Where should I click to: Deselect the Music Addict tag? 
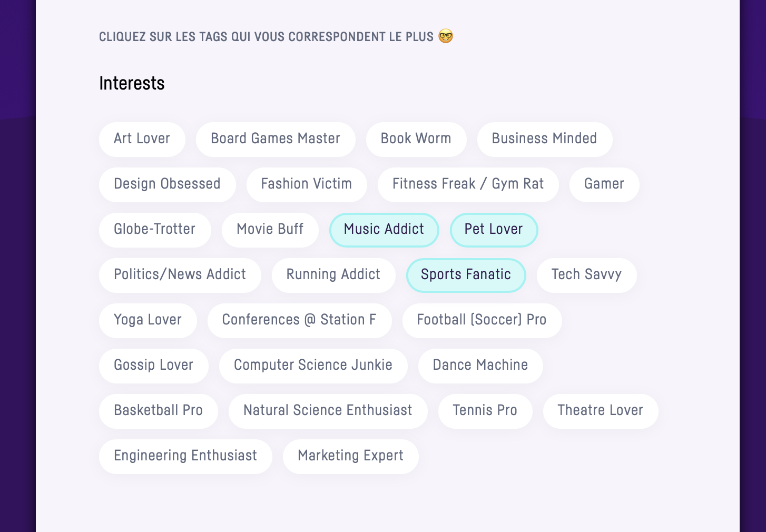coord(384,230)
